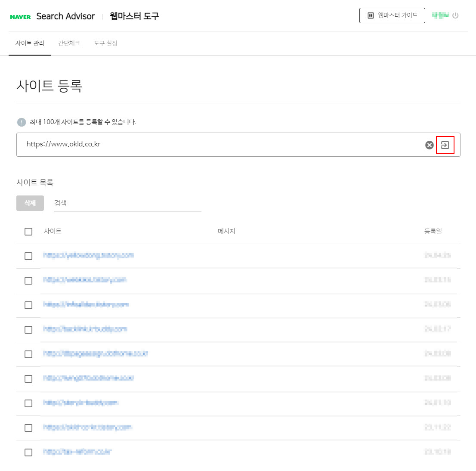Switch to the 간단체크 tab
This screenshot has width=476, height=471.
click(69, 43)
